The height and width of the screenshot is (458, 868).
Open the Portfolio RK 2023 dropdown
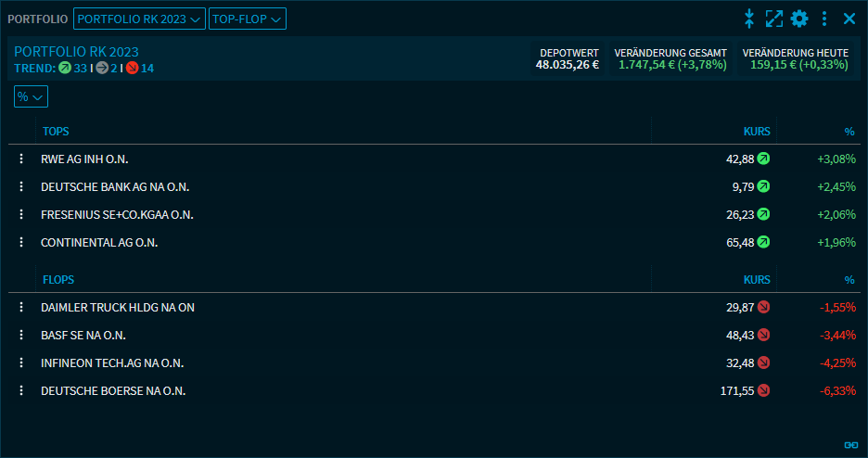pyautogui.click(x=139, y=19)
